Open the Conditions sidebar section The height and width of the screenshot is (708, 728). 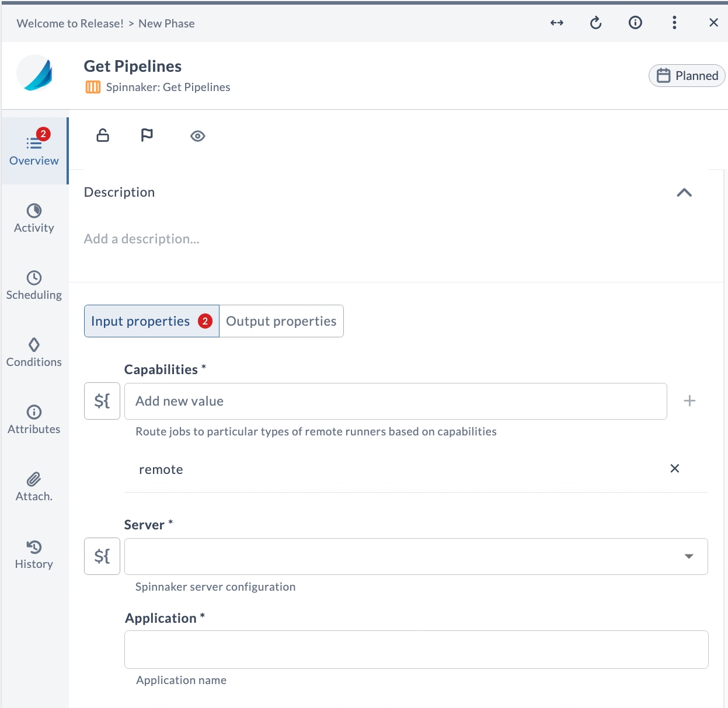(x=33, y=352)
